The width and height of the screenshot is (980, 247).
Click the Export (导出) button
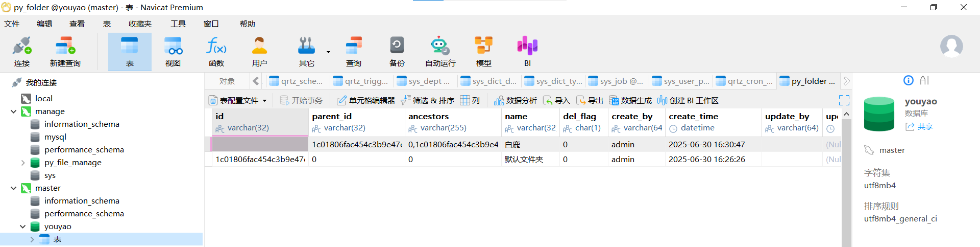(x=590, y=101)
